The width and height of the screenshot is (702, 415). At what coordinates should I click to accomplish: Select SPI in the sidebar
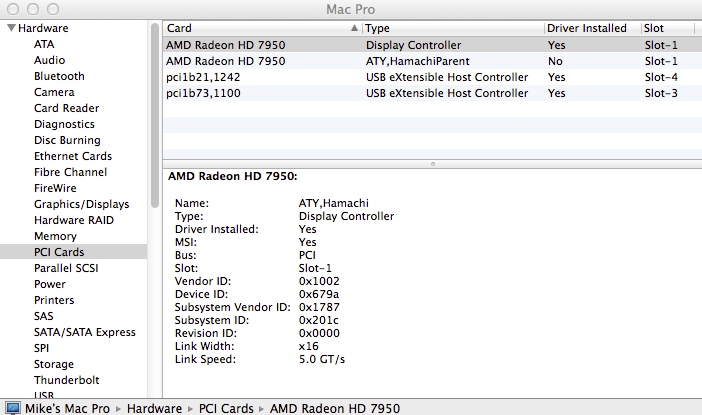point(42,348)
